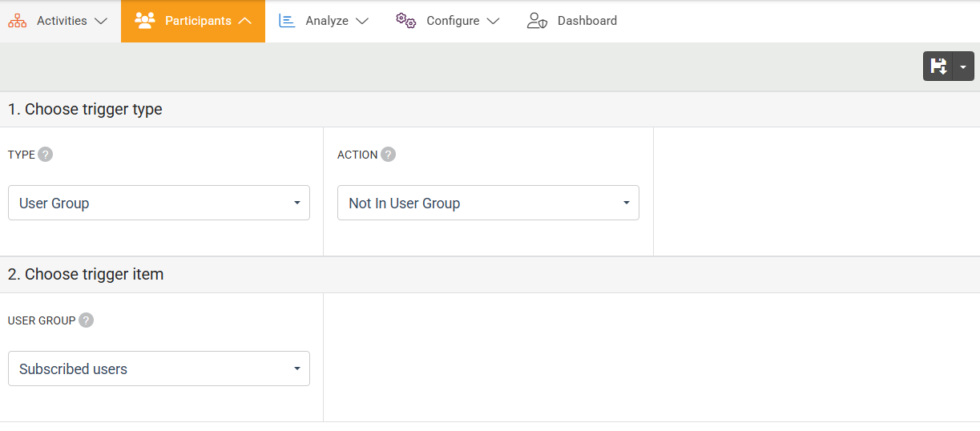Viewport: 980px width, 431px height.
Task: Click the Analyze bar chart icon
Action: pyautogui.click(x=287, y=21)
